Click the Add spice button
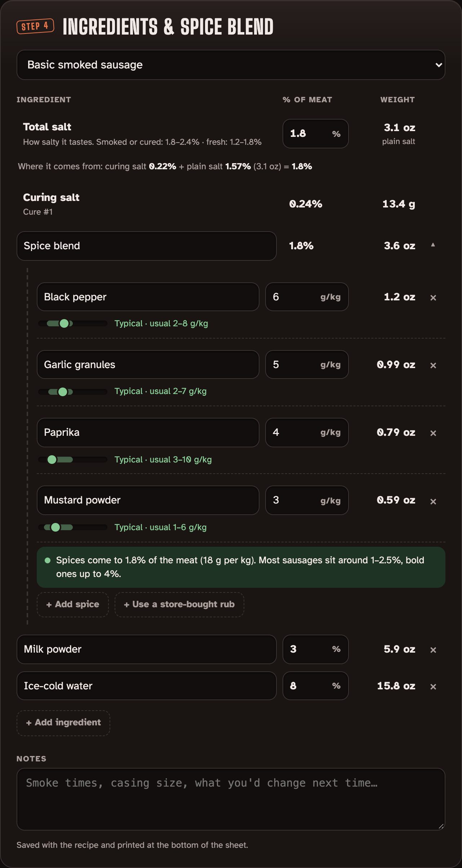This screenshot has width=462, height=868. tap(73, 604)
